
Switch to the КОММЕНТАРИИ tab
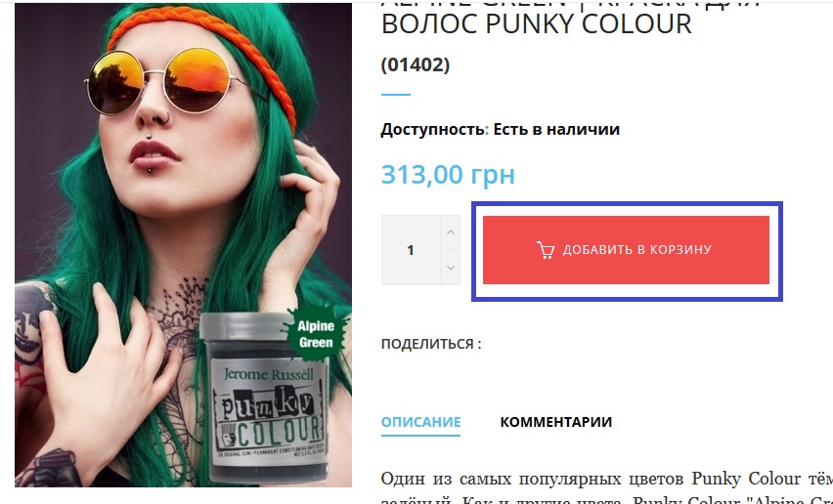(555, 422)
